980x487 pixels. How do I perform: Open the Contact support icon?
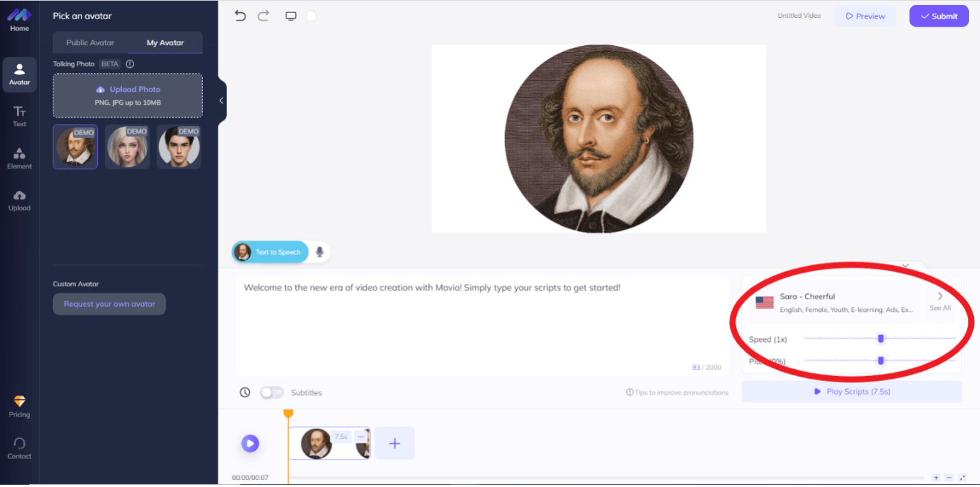coord(19,449)
